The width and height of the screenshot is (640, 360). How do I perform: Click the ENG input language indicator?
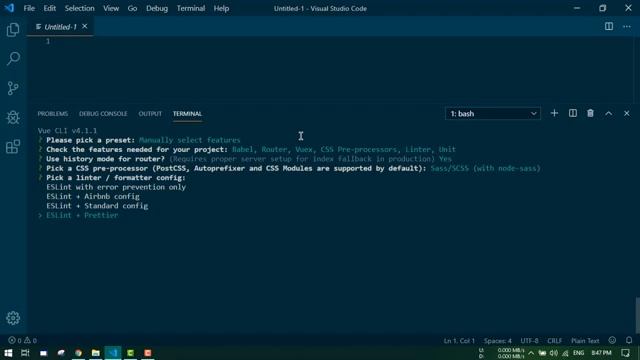coord(578,353)
